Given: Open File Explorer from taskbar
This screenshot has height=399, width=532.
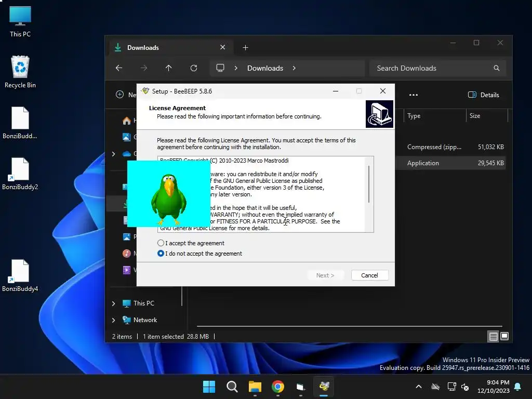Looking at the screenshot, I should coord(255,387).
